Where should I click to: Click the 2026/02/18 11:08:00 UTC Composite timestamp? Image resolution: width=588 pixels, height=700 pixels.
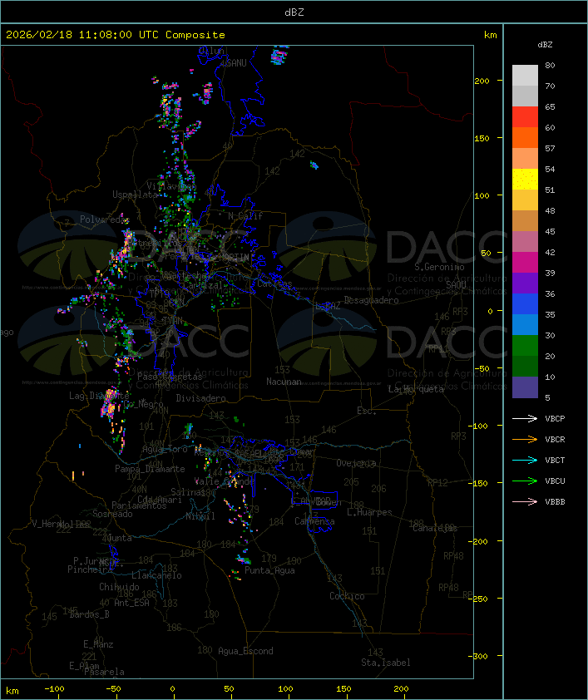tap(116, 35)
